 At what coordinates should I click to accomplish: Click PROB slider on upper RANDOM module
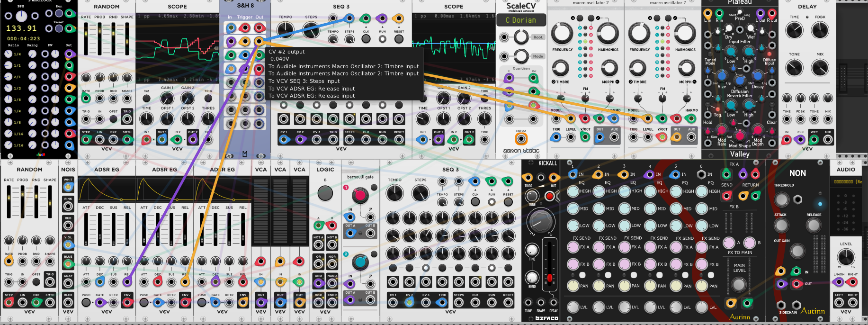coord(99,39)
